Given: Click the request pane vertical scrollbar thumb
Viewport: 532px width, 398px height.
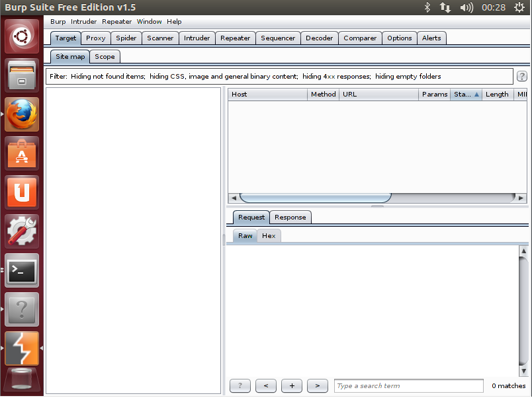Looking at the screenshot, I should (523, 311).
